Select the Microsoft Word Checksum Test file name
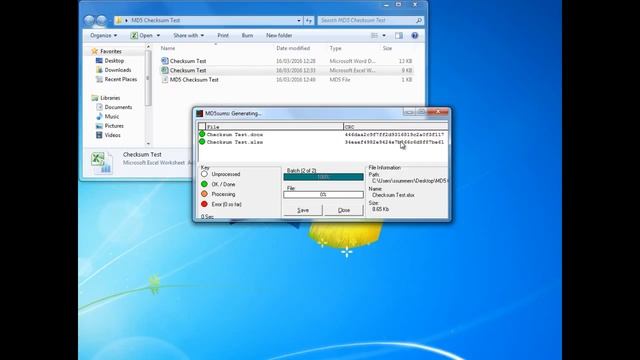The width and height of the screenshot is (640, 360). 188,61
